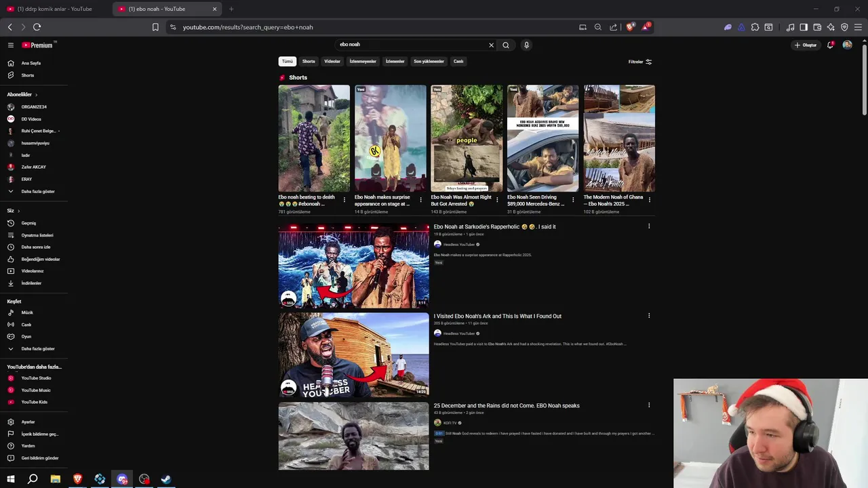Viewport: 868px width, 488px height.
Task: Select the Videolar filter chip
Action: point(332,62)
